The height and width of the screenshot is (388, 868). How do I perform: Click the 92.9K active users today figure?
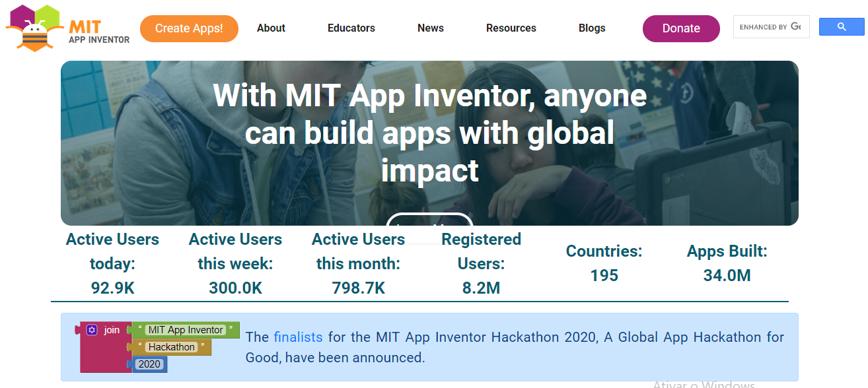click(112, 288)
